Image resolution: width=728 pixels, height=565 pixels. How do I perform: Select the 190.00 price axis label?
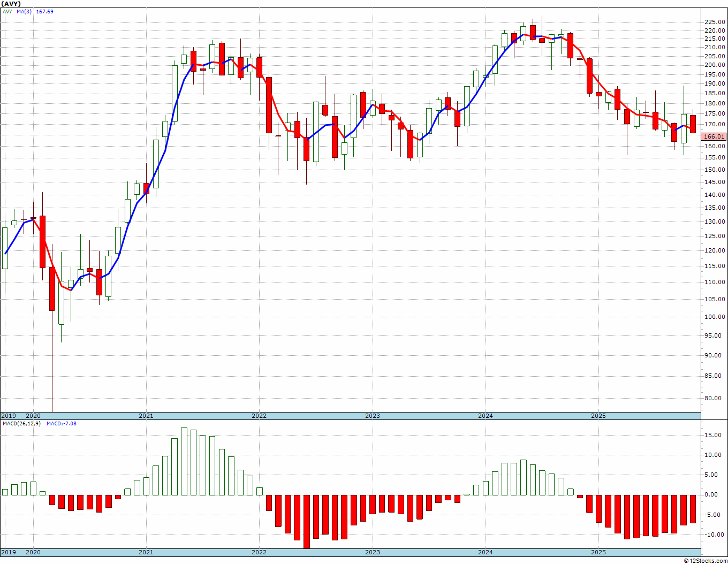tap(715, 84)
